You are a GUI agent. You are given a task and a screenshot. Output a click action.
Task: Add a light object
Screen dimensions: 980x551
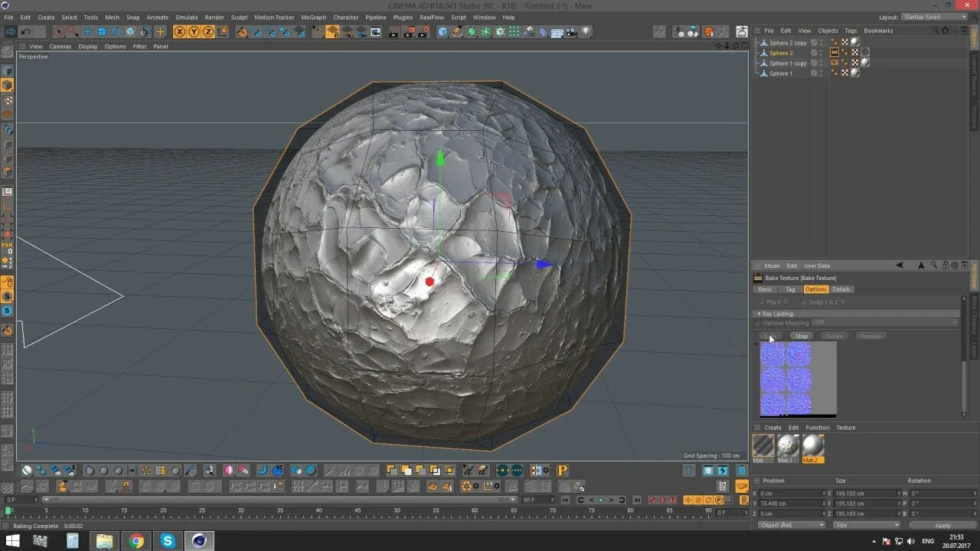586,31
